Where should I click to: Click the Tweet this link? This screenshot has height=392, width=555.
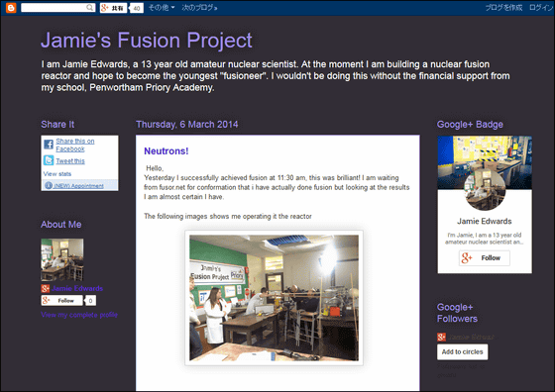[x=70, y=160]
